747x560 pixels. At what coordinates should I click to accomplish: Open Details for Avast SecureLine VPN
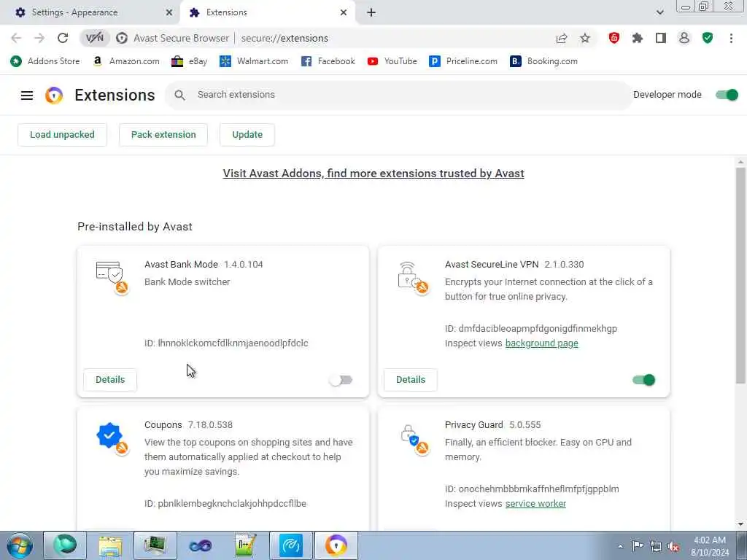coord(411,379)
